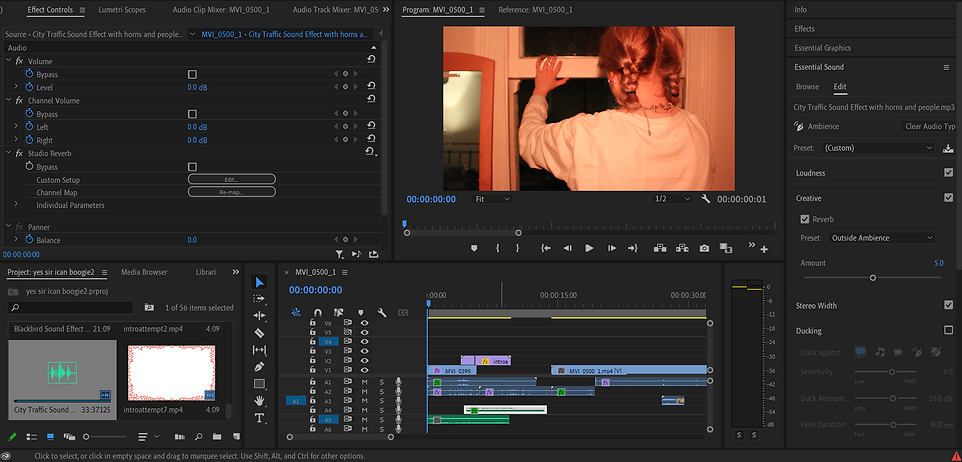This screenshot has width=962, height=462.
Task: Click Play button in Program monitor
Action: point(589,248)
